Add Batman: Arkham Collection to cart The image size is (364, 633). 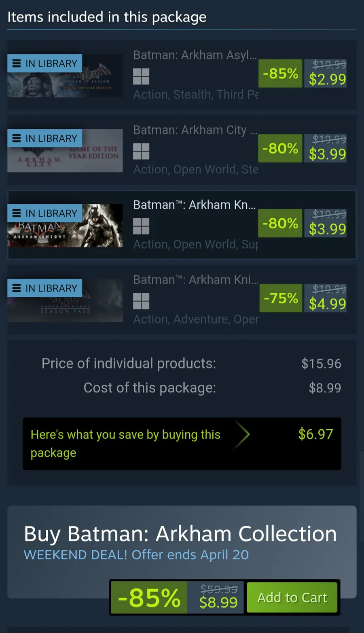(x=292, y=597)
